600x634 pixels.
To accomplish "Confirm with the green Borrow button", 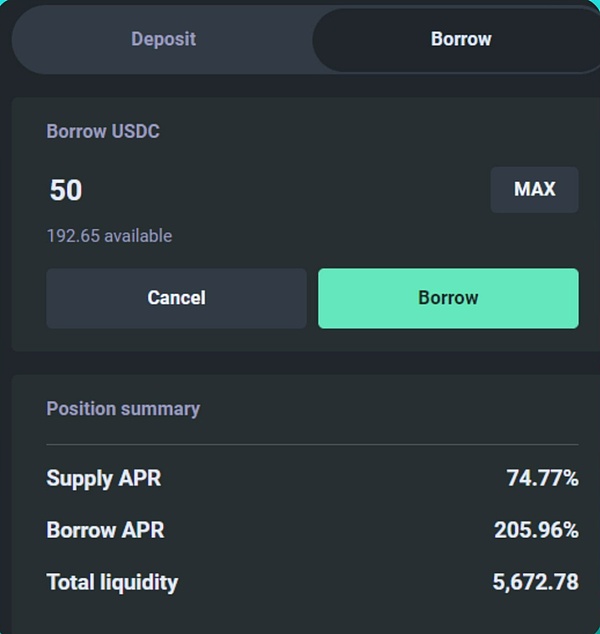I will 448,298.
